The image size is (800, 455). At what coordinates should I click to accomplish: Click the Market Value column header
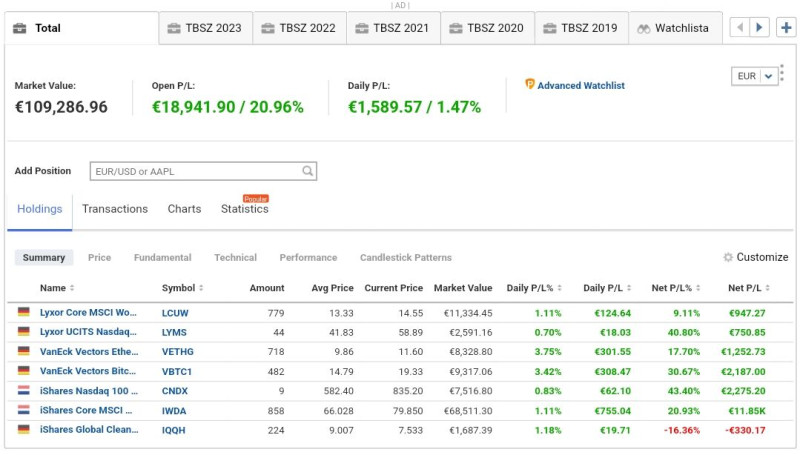(x=463, y=288)
